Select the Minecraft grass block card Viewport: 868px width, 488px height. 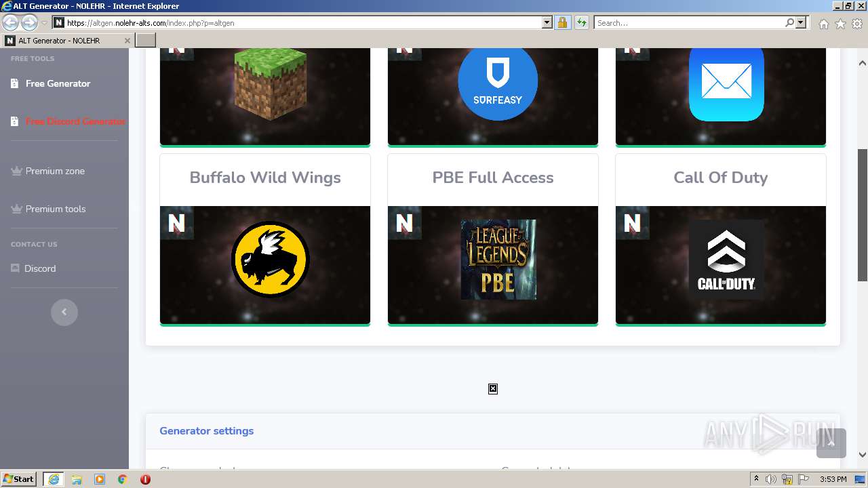265,96
